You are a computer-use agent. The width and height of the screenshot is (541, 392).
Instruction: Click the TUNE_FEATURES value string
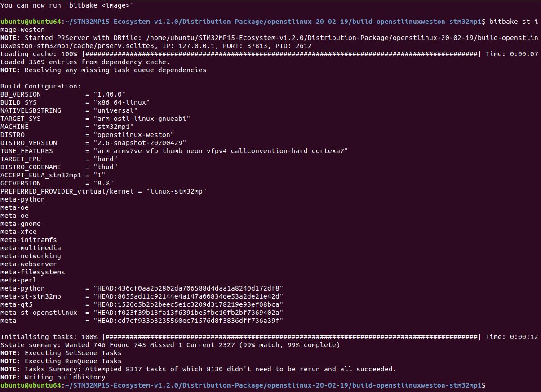[221, 151]
